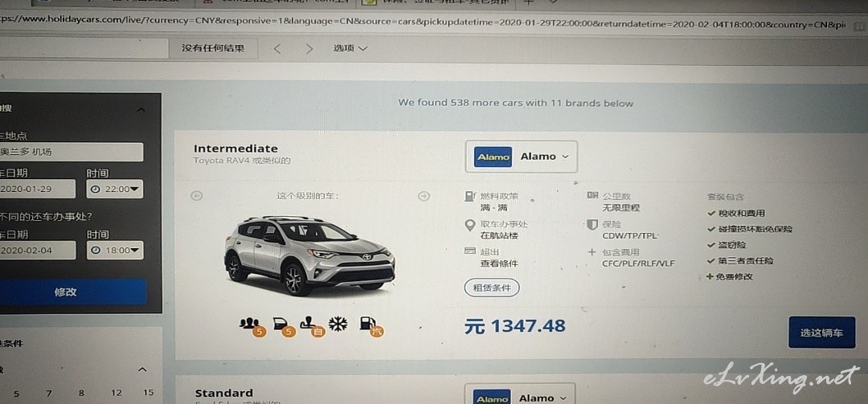This screenshot has width=868, height=404.
Task: Open the 选项 find options menu
Action: click(350, 48)
